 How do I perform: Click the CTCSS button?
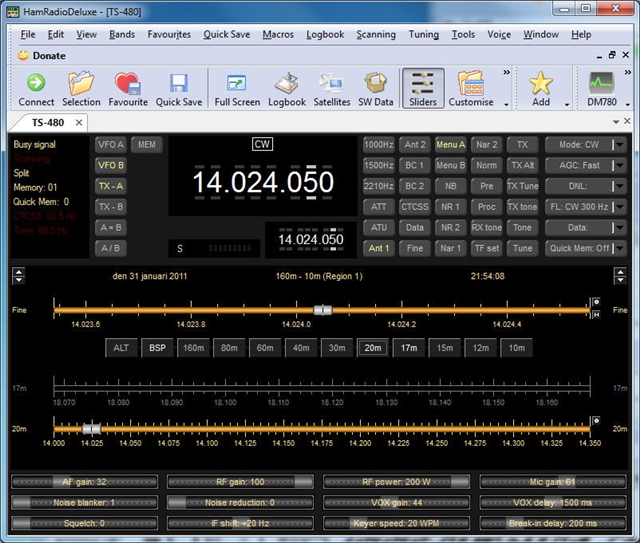point(415,207)
